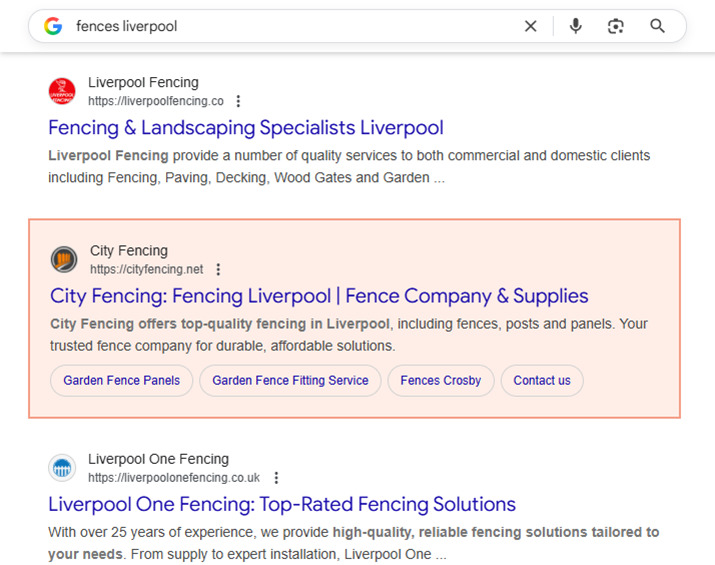Start voice search with microphone icon
Image resolution: width=715 pixels, height=565 pixels.
(575, 26)
